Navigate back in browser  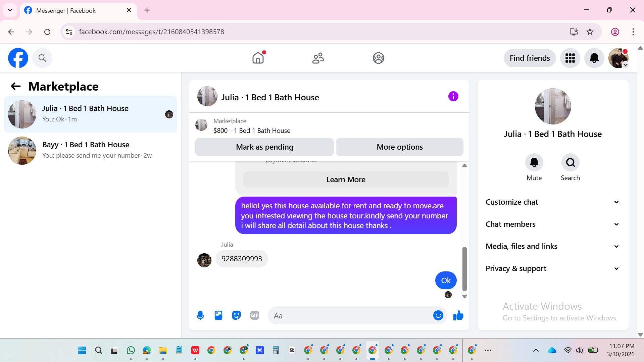click(x=11, y=32)
